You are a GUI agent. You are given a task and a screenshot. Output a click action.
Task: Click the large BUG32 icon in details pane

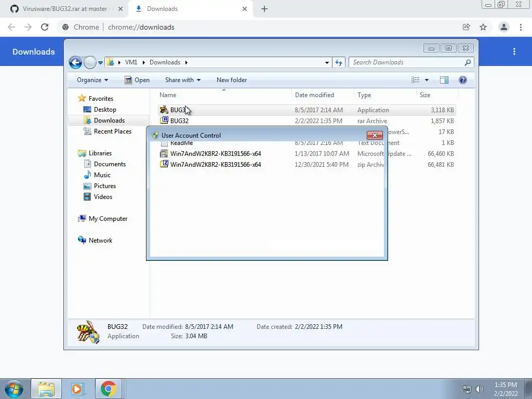pyautogui.click(x=88, y=332)
